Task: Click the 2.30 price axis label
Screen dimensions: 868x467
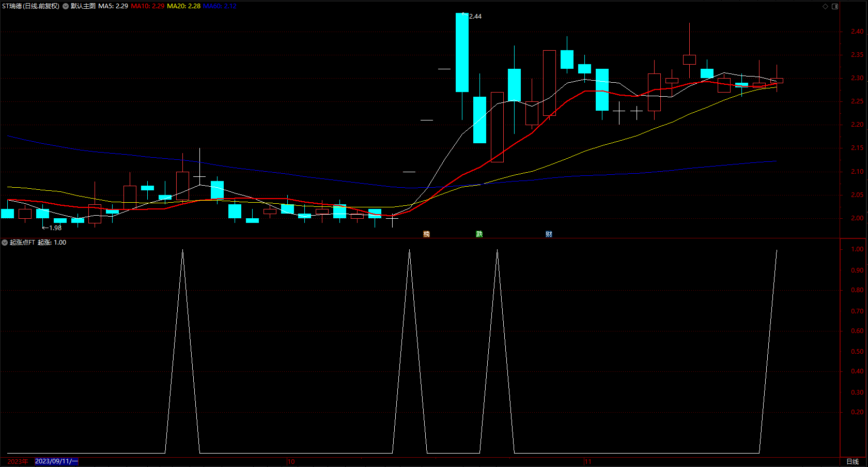Action: coord(857,78)
